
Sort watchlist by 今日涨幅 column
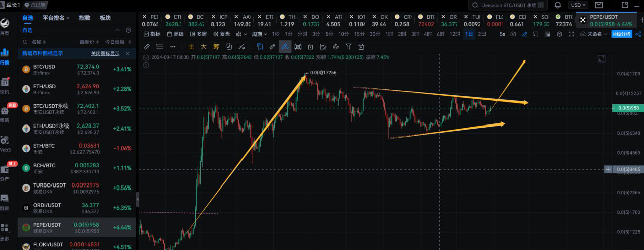point(119,42)
